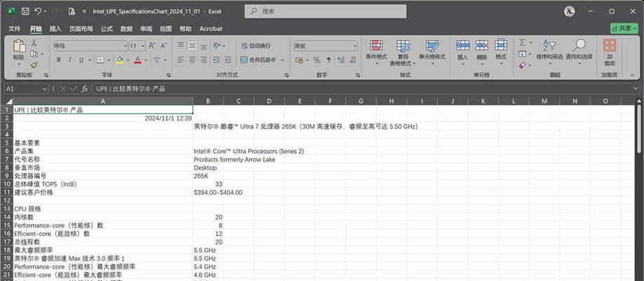This screenshot has height=281, width=644.
Task: Switch to 页面布局 Page Layout tab
Action: (x=81, y=29)
